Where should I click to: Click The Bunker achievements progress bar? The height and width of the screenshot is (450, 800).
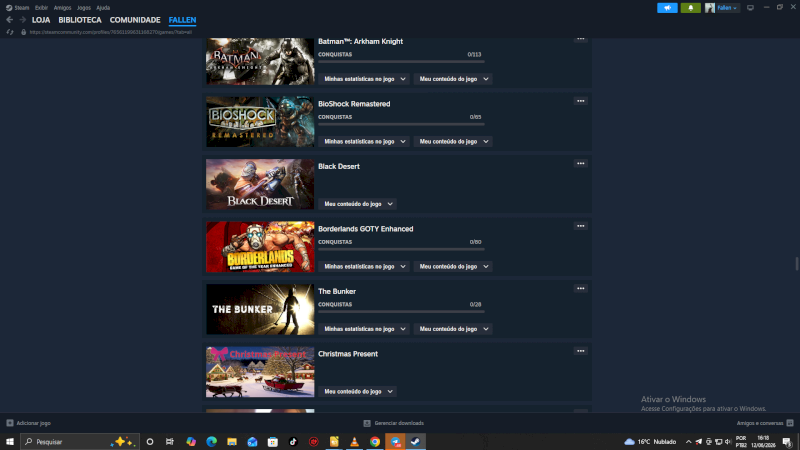tap(401, 312)
